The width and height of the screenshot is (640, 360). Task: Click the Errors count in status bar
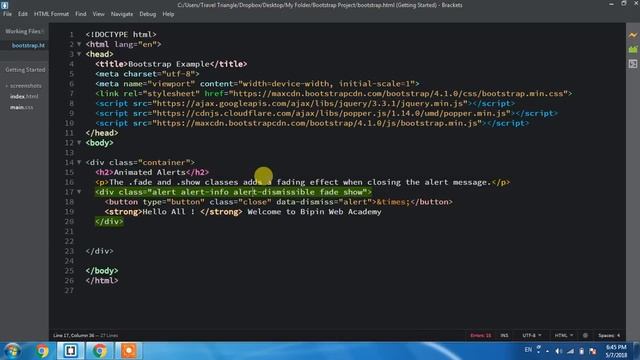click(x=480, y=336)
